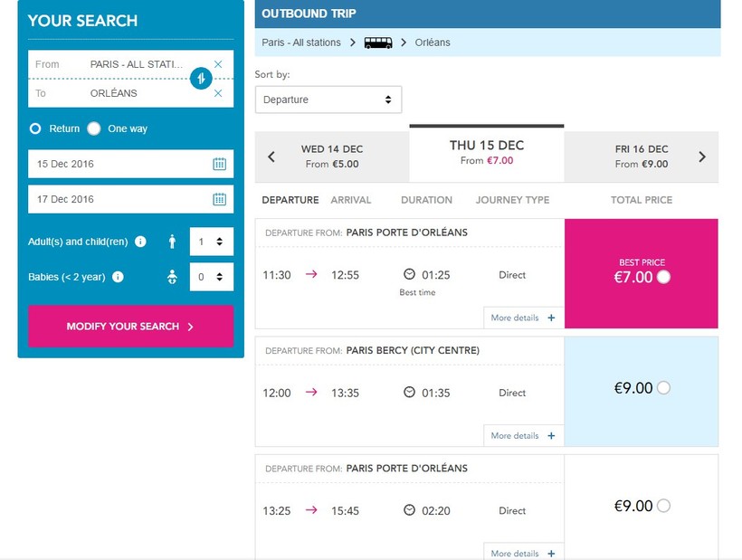Choose the €7.00 best price fare
Viewport: 742px width, 560px height.
coord(664,277)
